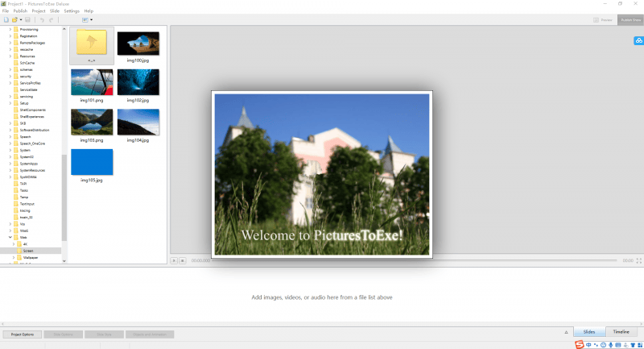Screen dimensions: 644x349
Task: Open the Slide menu
Action: click(55, 11)
